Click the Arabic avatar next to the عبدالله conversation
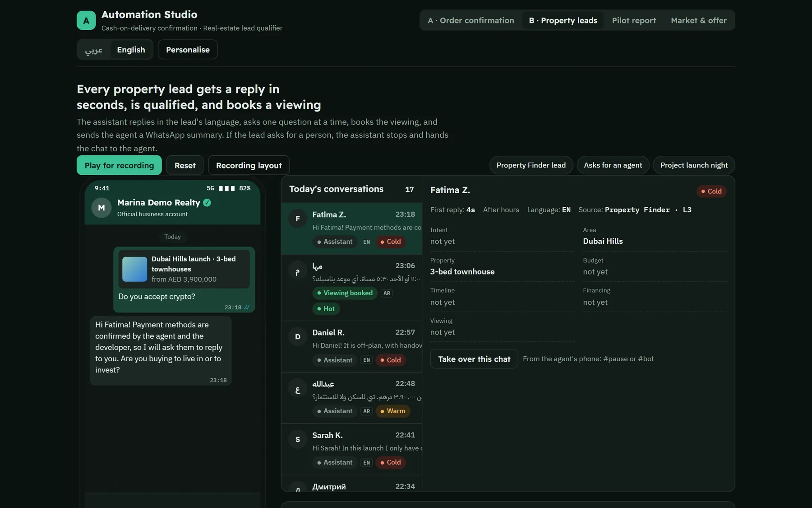Screen dimensions: 812x508 tap(298, 388)
